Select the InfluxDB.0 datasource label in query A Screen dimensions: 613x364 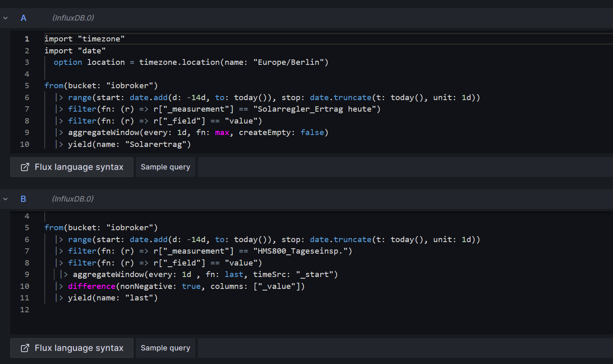coord(73,18)
